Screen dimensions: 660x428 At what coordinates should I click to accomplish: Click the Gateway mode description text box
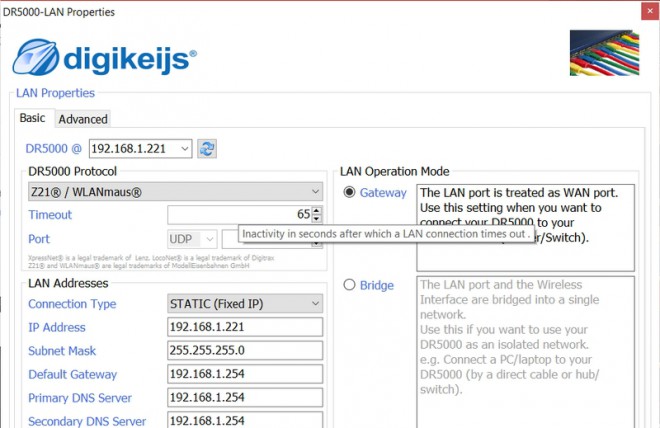pos(525,228)
